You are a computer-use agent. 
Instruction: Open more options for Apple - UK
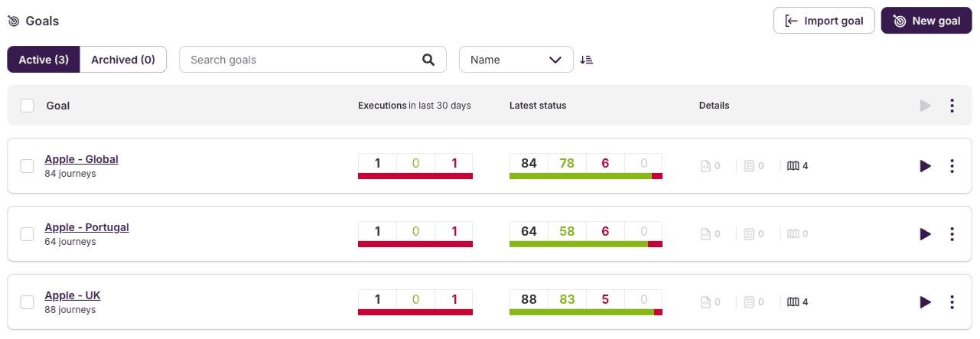click(952, 302)
